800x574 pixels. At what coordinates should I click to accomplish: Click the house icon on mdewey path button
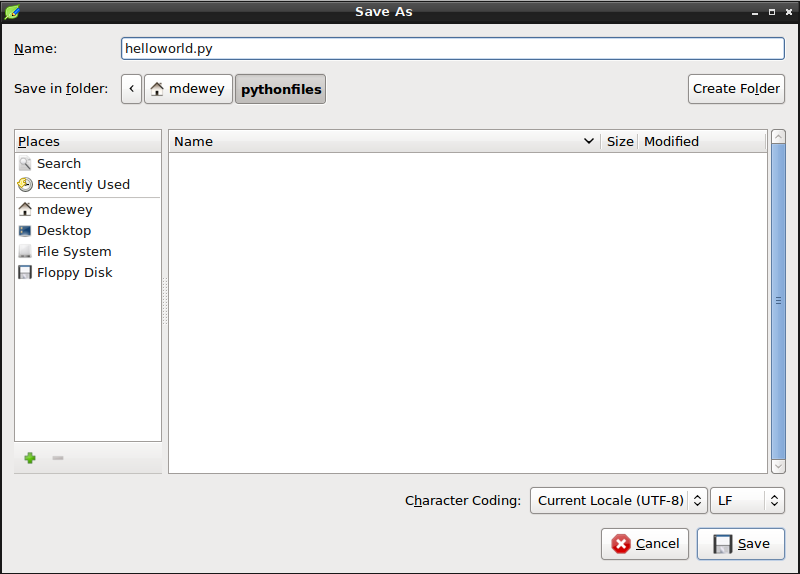157,89
